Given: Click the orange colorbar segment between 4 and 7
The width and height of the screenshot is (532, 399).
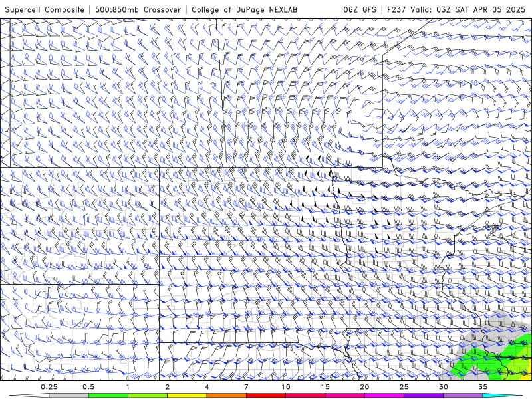Looking at the screenshot, I should point(226,396).
